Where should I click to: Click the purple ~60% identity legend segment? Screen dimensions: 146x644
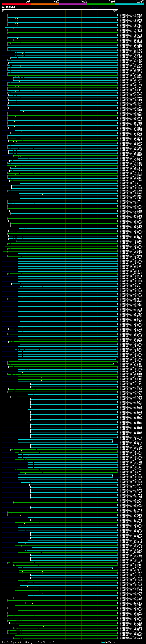click(x=73, y=4)
